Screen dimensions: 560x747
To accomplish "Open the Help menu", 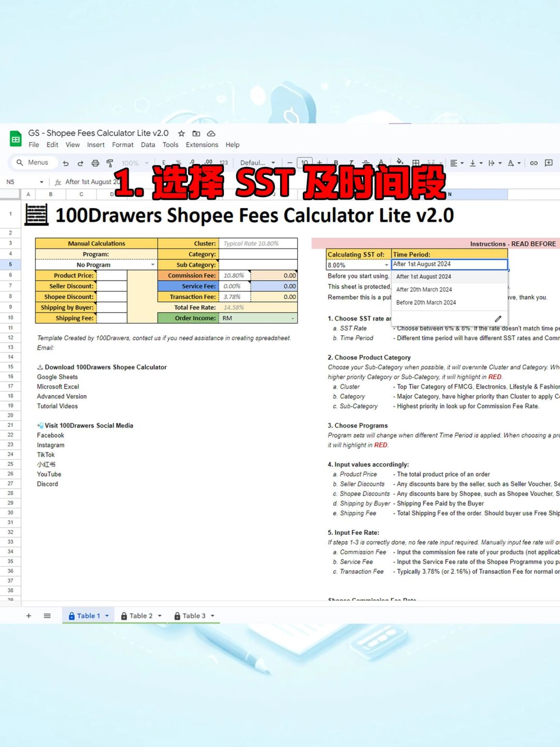I will click(x=232, y=145).
